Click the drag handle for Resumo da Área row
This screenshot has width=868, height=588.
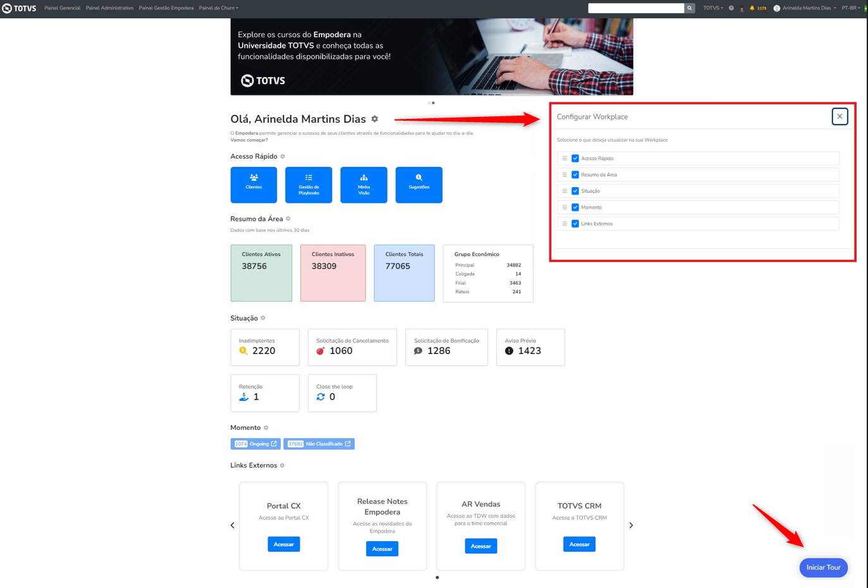[565, 175]
